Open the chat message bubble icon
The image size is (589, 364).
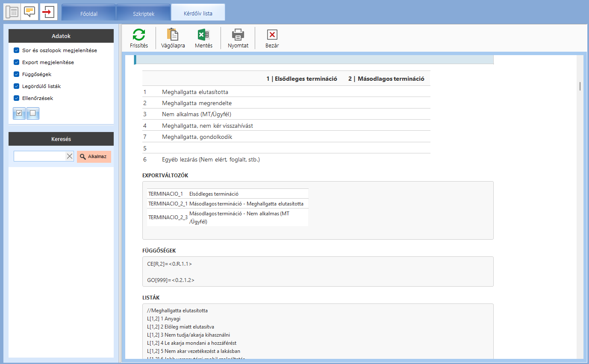pos(29,12)
